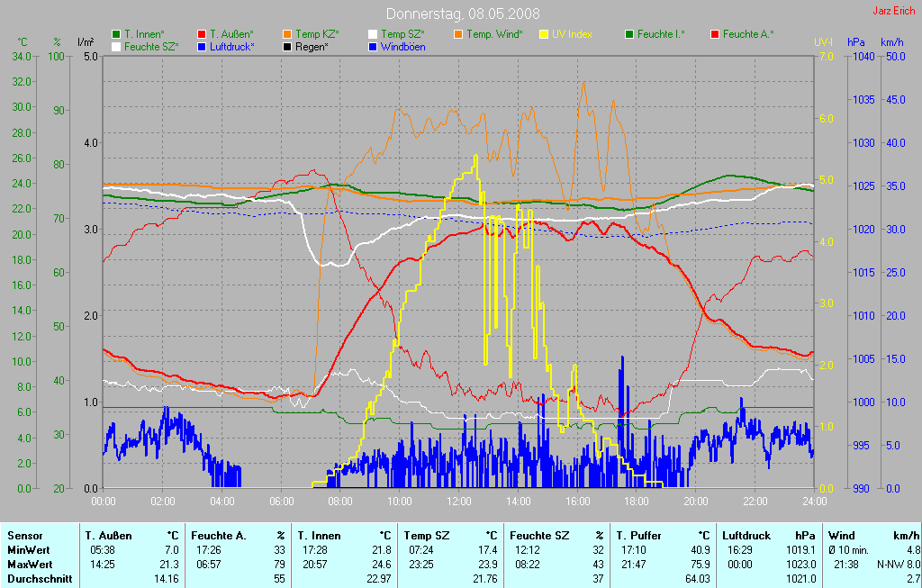The image size is (922, 588).
Task: Click the chart title Donnerstag, 08.05.2008
Action: 463,14
